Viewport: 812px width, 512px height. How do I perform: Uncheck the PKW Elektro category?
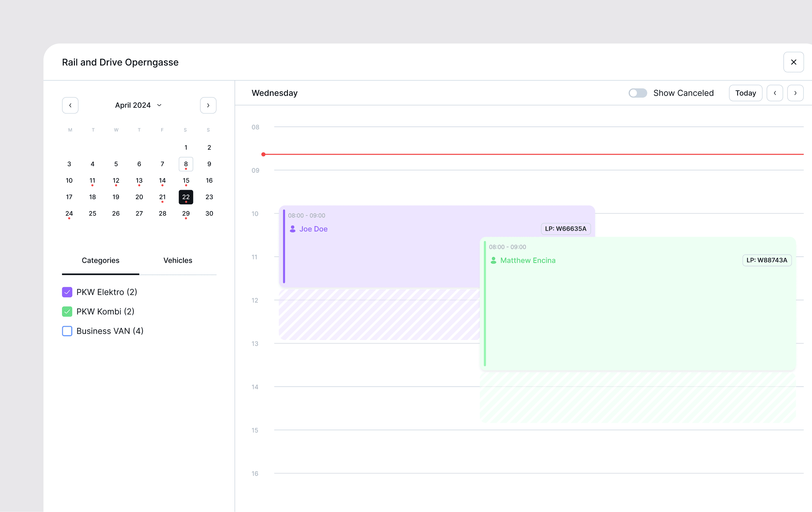pos(67,292)
